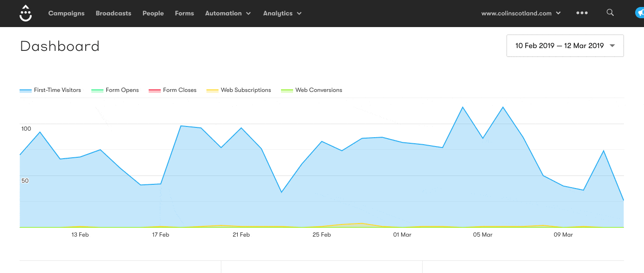Toggle Web Conversions series in legend
This screenshot has width=644, height=273.
(x=311, y=90)
